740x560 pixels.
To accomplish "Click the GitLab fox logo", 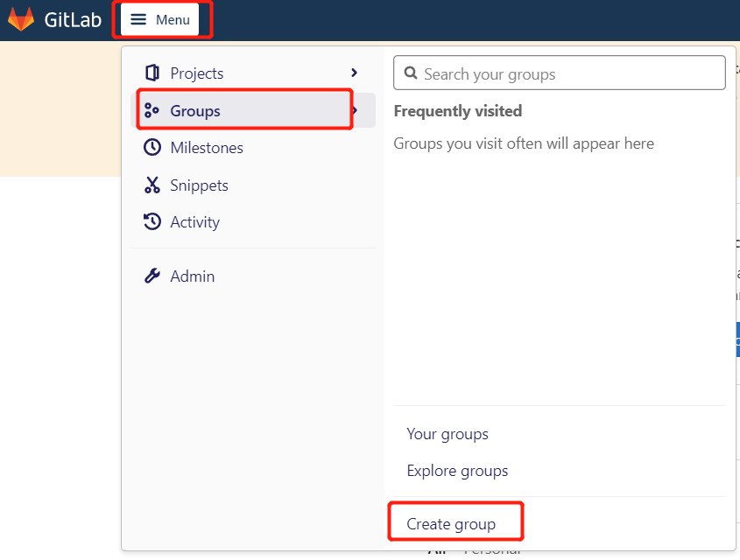I will tap(21, 19).
